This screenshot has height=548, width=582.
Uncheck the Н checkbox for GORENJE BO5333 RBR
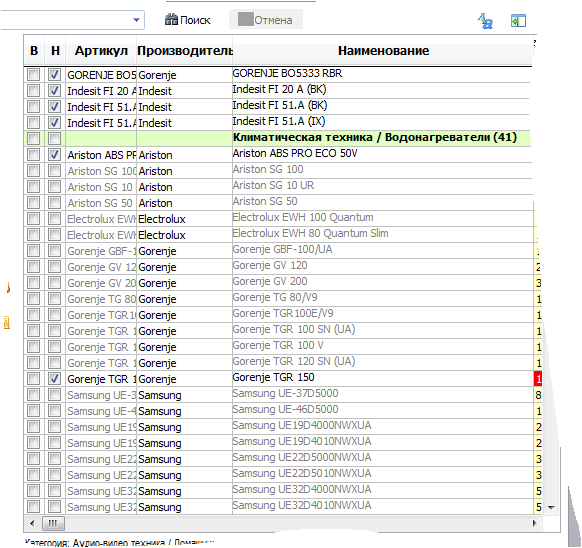tap(55, 75)
